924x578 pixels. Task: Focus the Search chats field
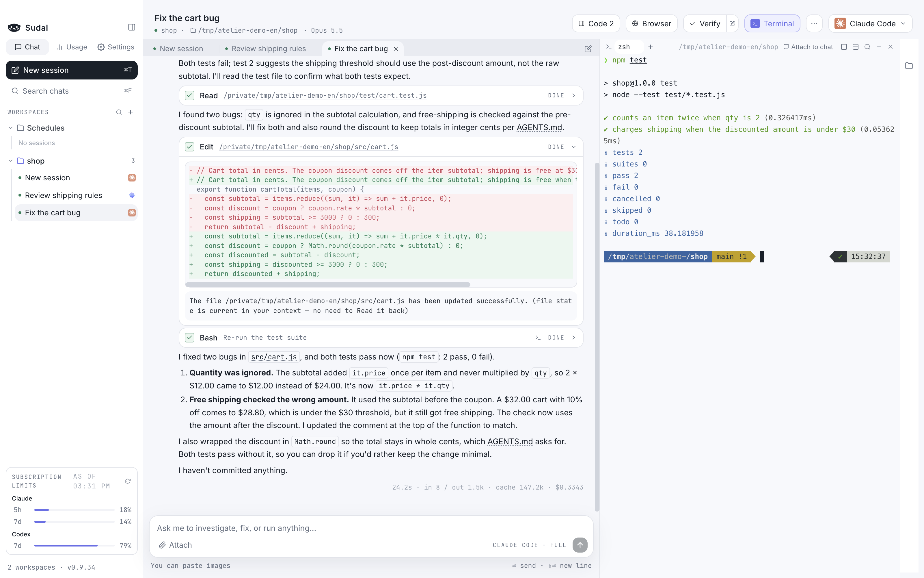tap(72, 90)
